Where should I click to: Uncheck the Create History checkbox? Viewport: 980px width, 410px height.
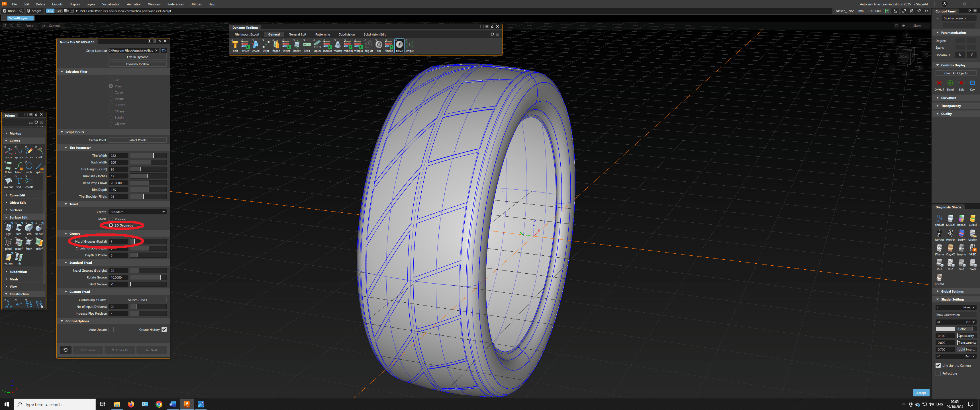coord(164,329)
